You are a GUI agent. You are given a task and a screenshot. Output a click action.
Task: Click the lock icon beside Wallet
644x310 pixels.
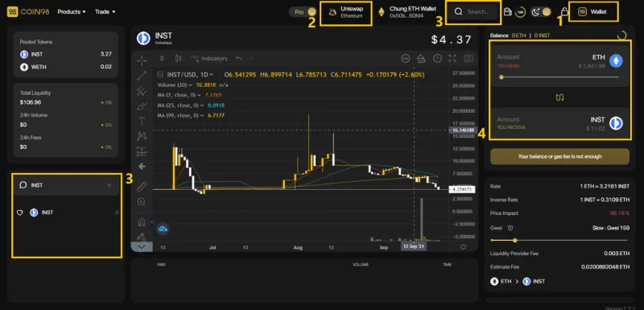tap(564, 12)
